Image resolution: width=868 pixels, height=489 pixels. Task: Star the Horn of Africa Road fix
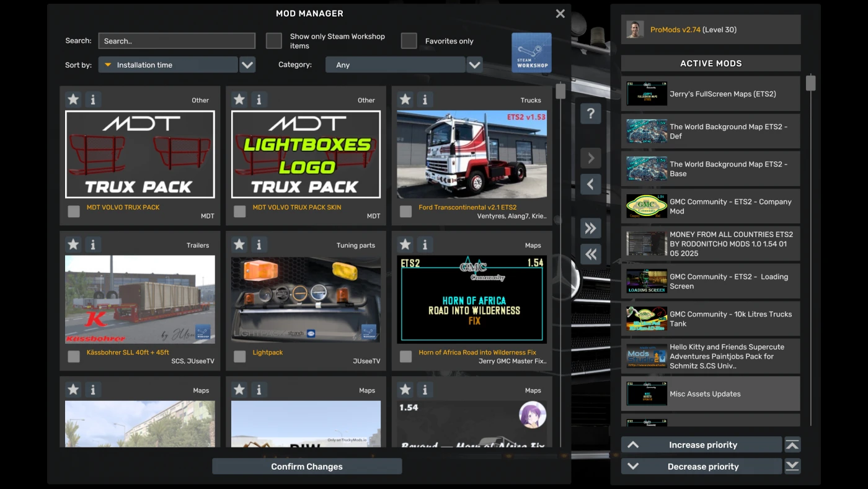tap(405, 244)
